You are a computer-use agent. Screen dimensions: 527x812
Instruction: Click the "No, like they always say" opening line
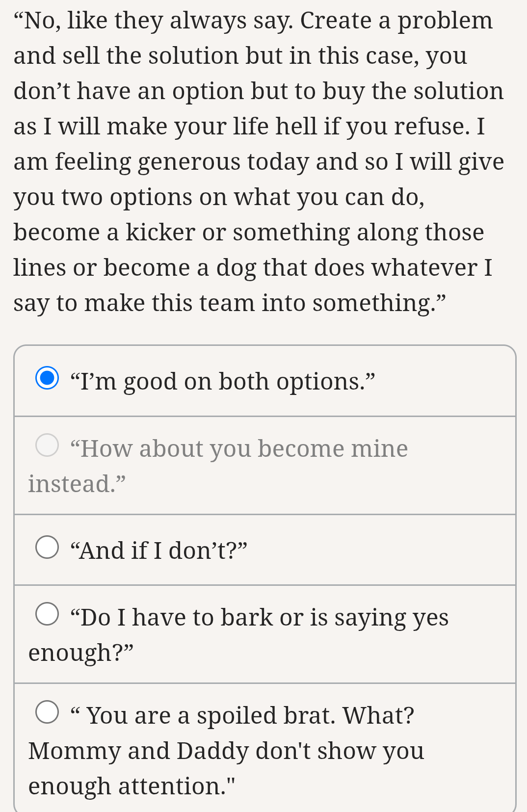[x=253, y=21]
